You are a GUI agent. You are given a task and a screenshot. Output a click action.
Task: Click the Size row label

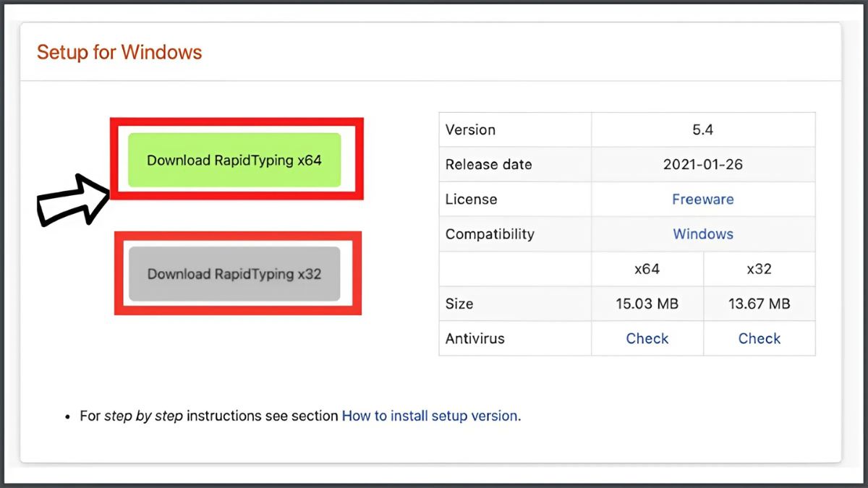pos(459,304)
